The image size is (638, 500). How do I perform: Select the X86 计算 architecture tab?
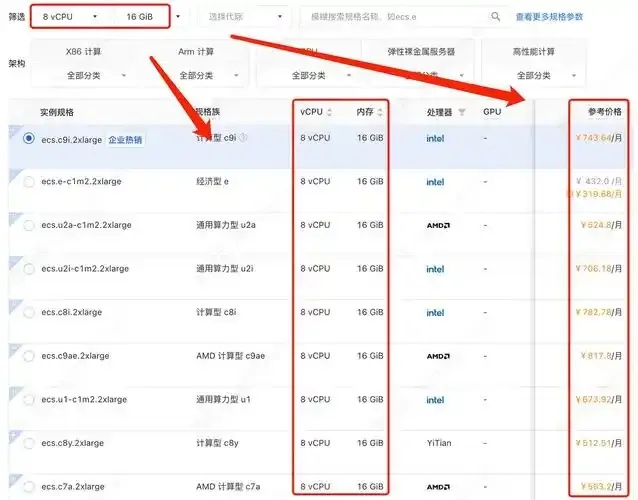[x=83, y=52]
